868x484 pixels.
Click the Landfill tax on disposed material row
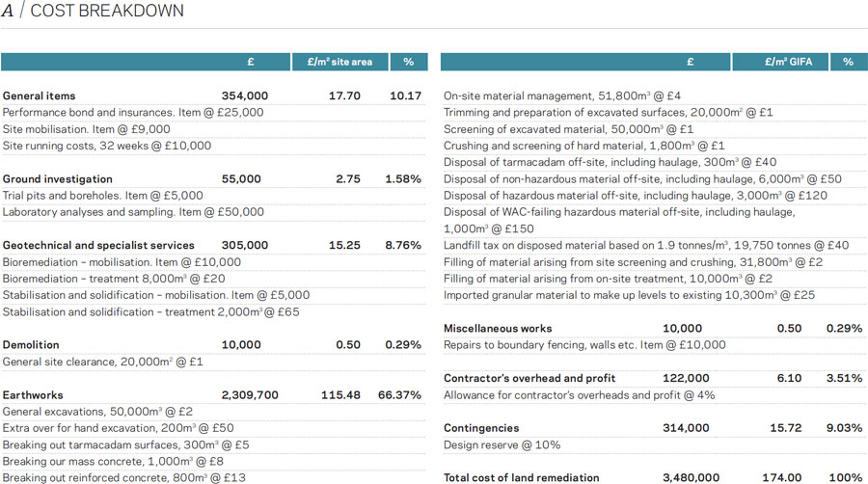[x=645, y=246]
